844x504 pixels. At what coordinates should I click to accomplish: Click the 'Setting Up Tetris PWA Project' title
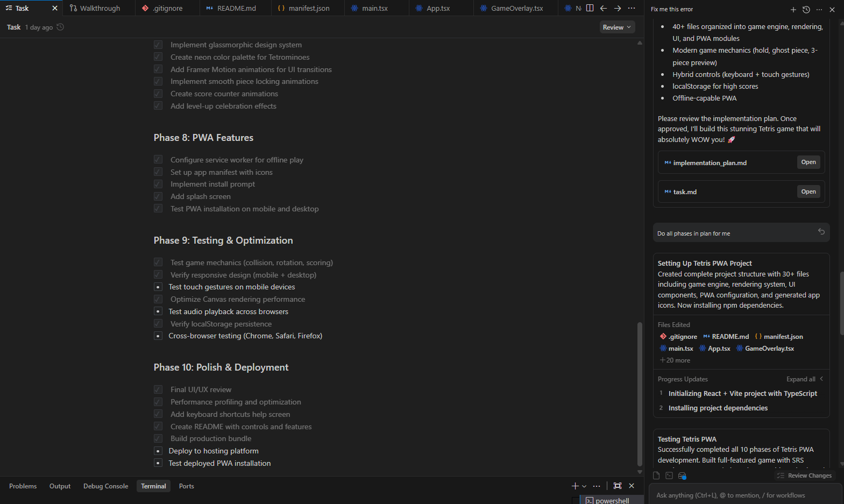pyautogui.click(x=705, y=263)
